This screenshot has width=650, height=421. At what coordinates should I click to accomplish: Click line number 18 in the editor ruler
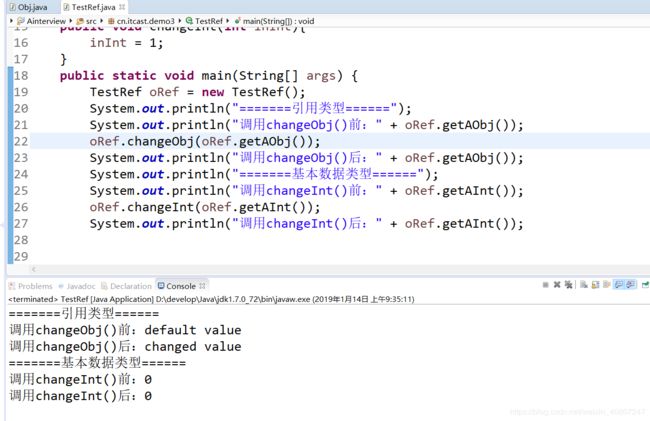tap(21, 76)
